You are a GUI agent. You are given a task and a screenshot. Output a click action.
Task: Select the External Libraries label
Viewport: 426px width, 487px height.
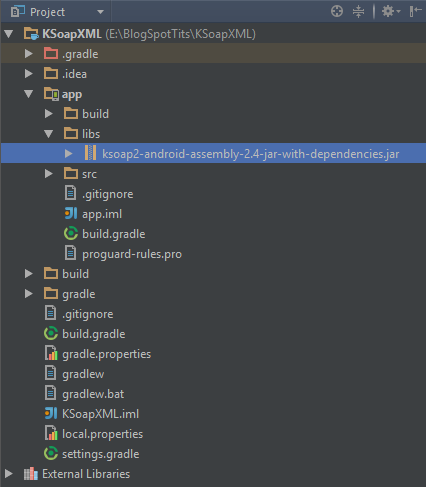coord(86,474)
